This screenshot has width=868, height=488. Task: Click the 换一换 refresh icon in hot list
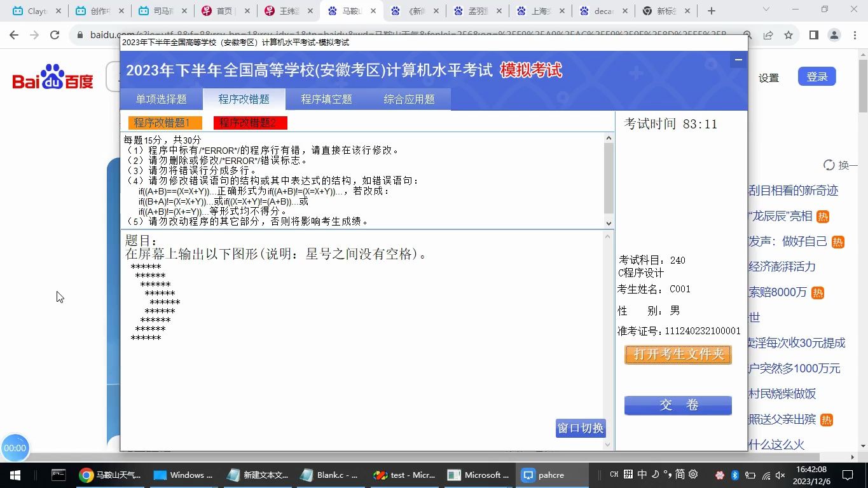(x=829, y=165)
